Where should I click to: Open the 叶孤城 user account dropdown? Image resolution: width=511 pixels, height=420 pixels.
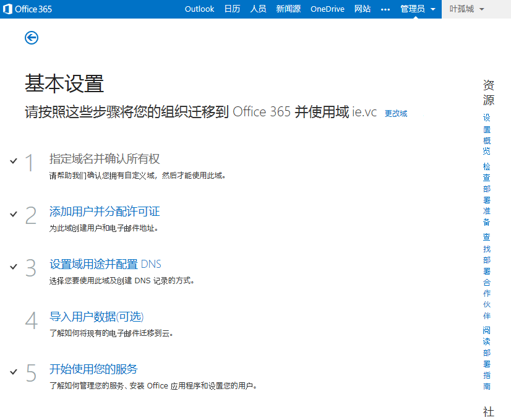[x=466, y=9]
